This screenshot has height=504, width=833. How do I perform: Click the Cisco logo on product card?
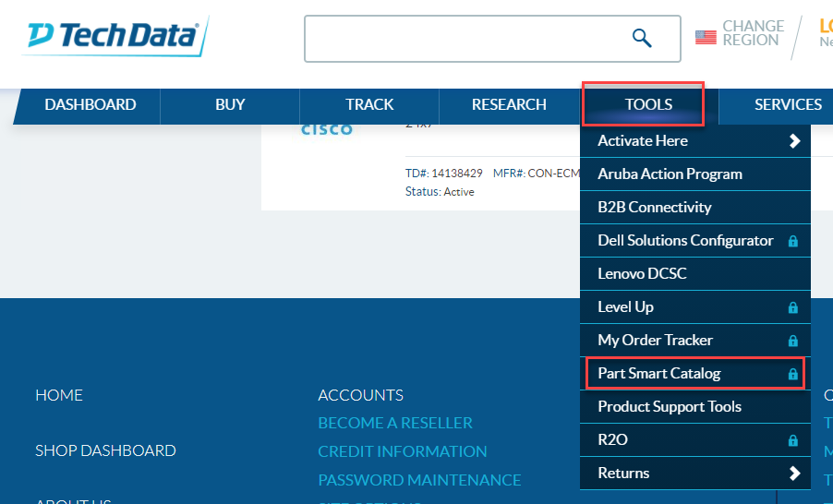click(327, 129)
